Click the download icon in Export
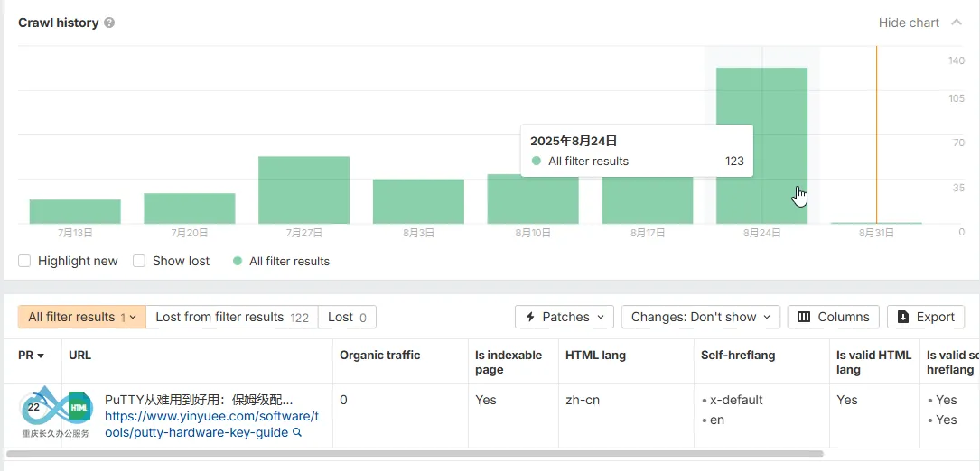The image size is (980, 471). tap(903, 317)
